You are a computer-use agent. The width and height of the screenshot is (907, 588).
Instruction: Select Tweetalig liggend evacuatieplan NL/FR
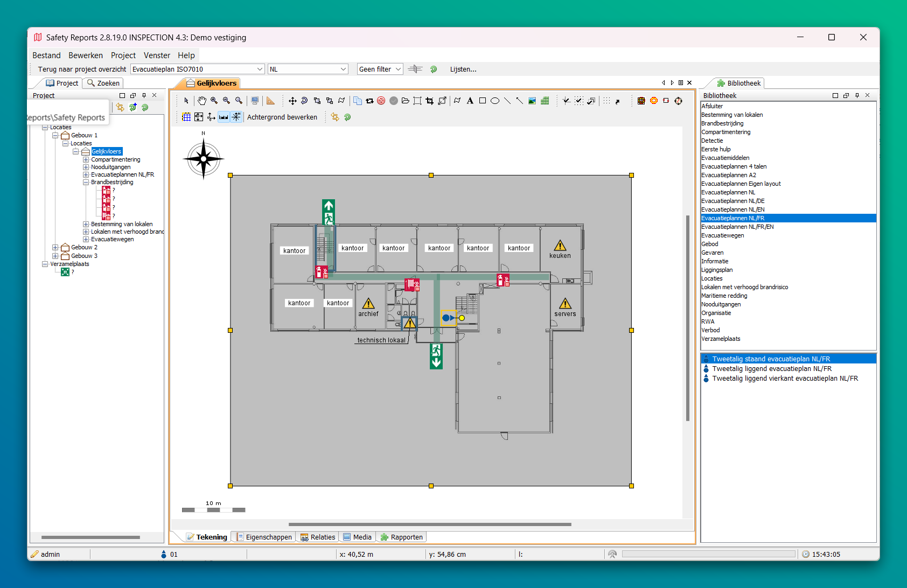(771, 369)
